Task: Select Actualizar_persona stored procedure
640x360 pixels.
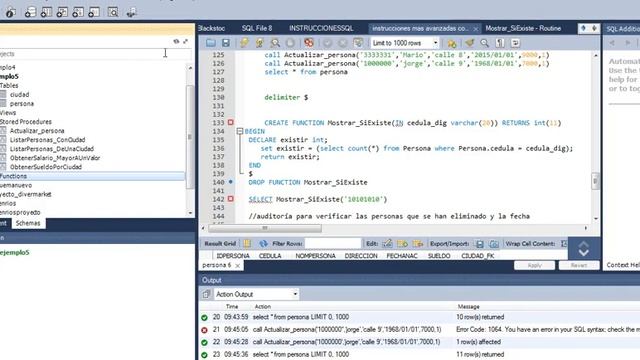Action: pyautogui.click(x=37, y=131)
